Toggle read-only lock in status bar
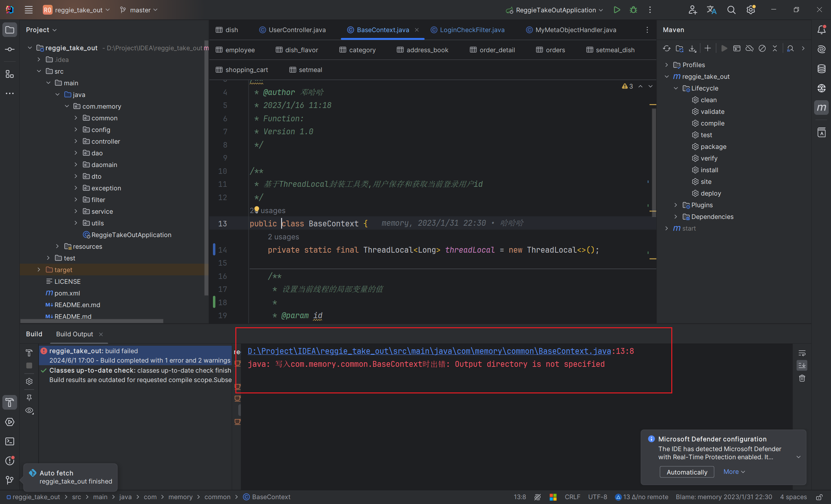Viewport: 831px width, 504px height. 819,497
